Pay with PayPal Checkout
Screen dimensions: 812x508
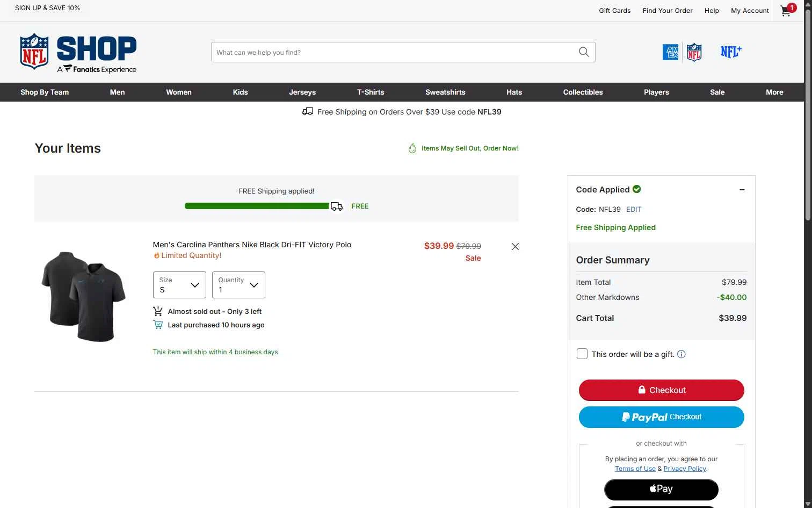coord(662,417)
